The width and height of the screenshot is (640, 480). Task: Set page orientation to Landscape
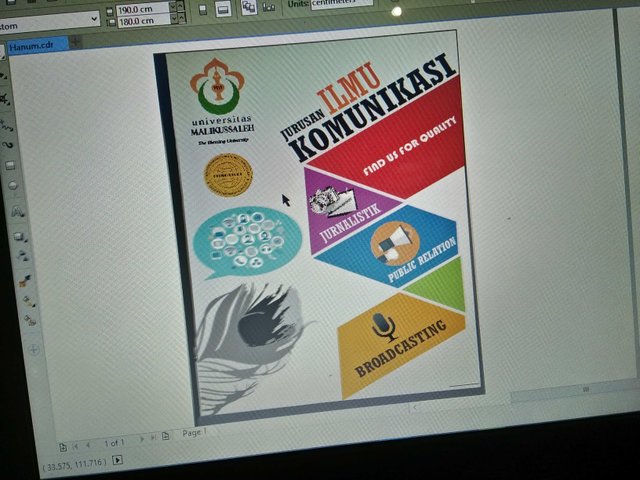point(223,10)
